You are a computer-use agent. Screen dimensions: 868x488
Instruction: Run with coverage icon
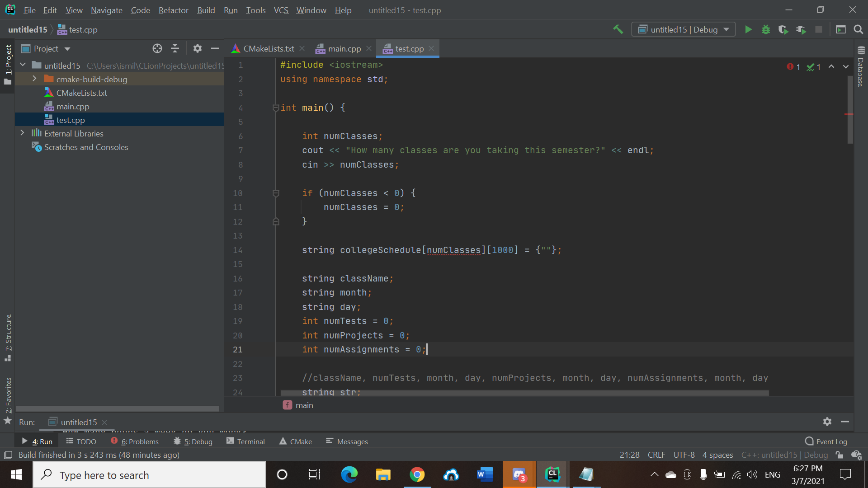click(x=783, y=29)
